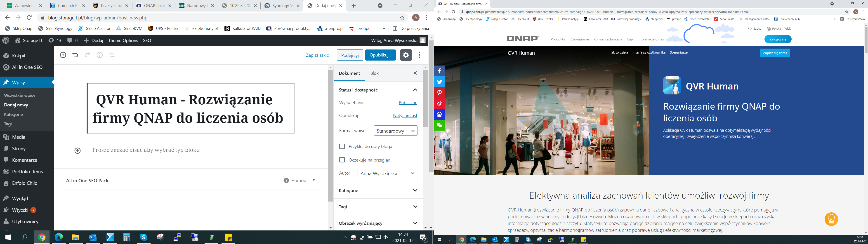Share QNAP page on Twitter

click(439, 82)
